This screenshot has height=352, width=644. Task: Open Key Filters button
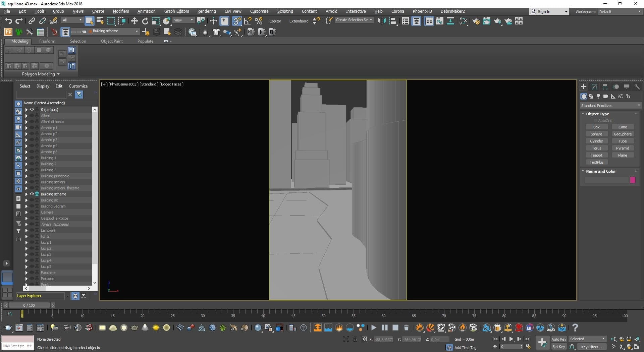[592, 347]
